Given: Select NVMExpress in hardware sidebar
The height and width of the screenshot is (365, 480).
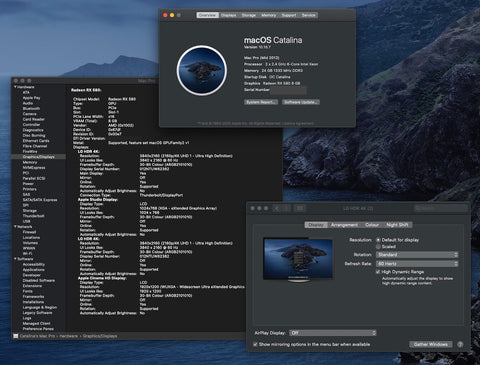Looking at the screenshot, I should [x=34, y=168].
